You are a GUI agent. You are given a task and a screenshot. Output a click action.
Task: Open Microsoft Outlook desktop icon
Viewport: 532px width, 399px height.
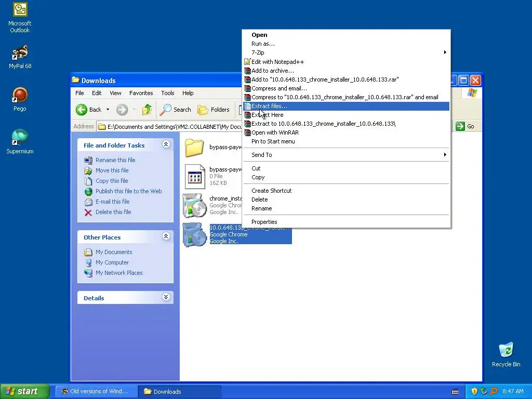point(20,18)
